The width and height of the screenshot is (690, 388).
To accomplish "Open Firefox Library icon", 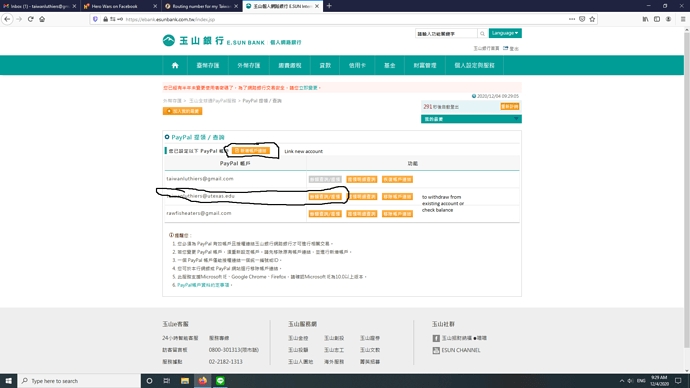I will (645, 19).
